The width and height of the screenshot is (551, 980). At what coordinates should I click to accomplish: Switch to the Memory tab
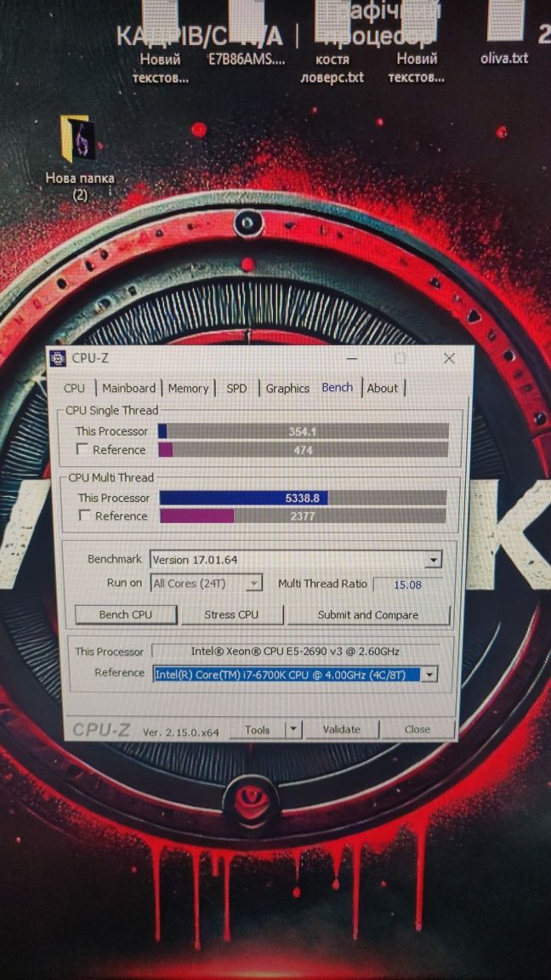click(x=188, y=388)
